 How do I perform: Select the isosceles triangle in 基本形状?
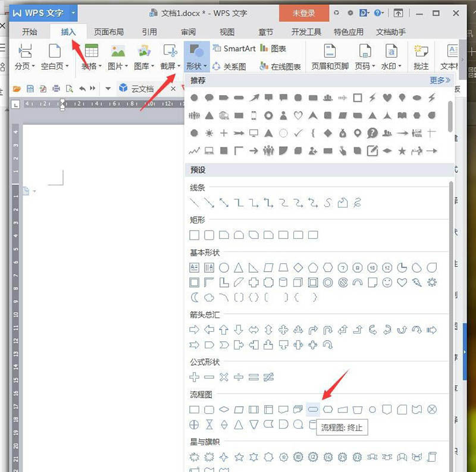point(239,268)
